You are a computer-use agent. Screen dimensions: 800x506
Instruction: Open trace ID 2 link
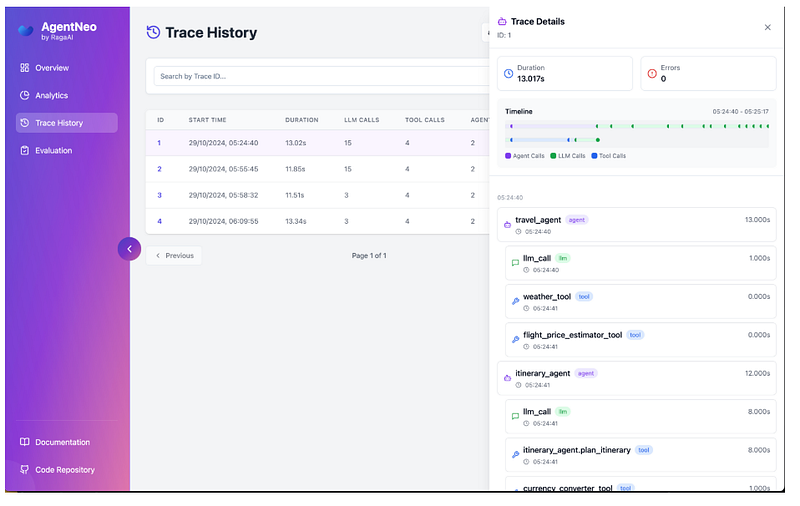tap(159, 169)
